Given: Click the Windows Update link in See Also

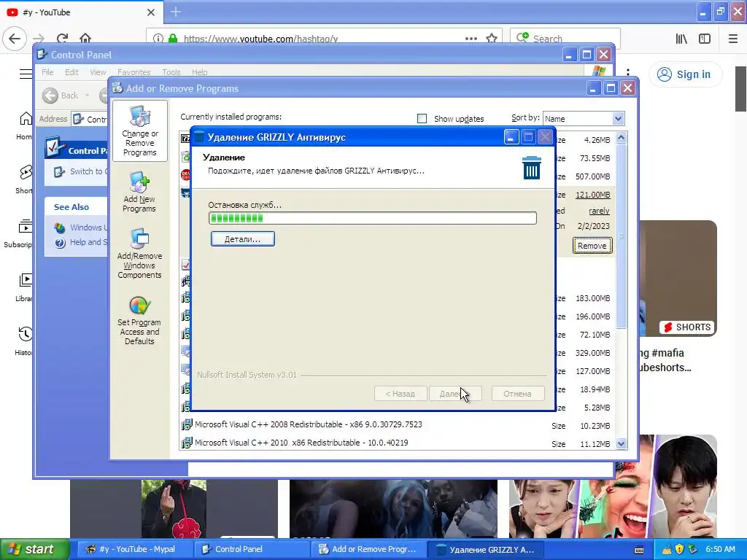Looking at the screenshot, I should click(80, 227).
